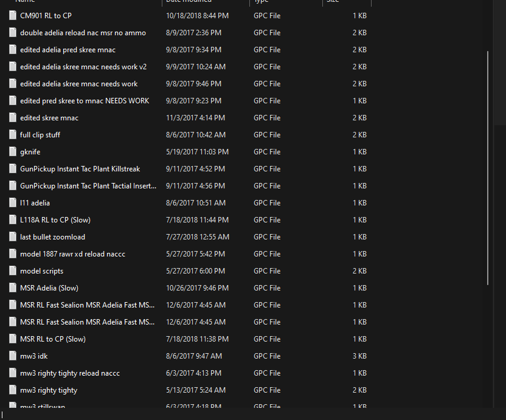Select the file name CM901 RL to CP
506x420 pixels.
(x=46, y=15)
